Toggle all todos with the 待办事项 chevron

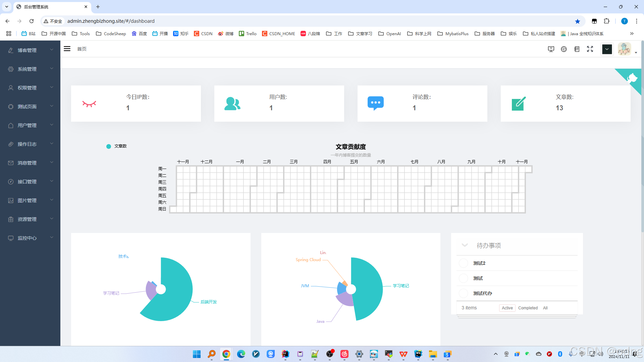(x=465, y=245)
